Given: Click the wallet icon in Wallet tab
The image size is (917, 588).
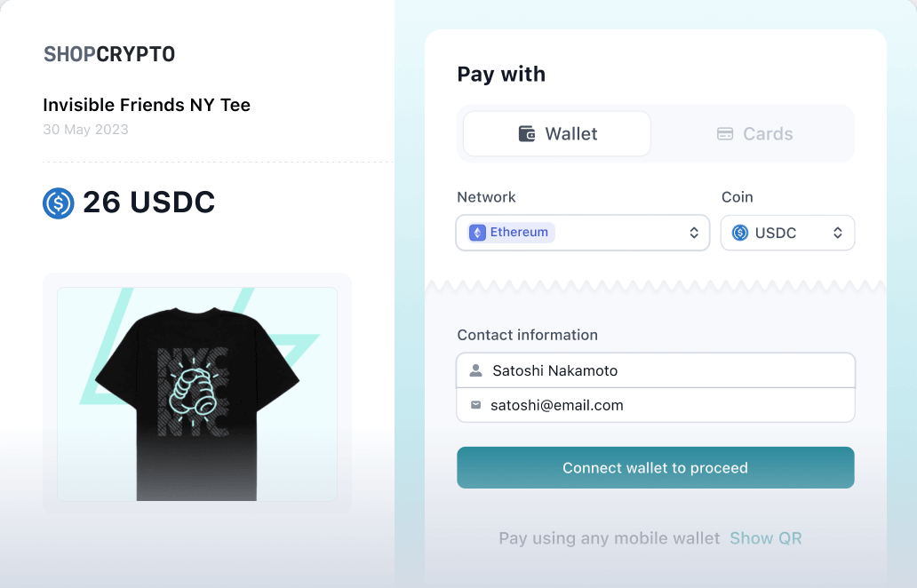Looking at the screenshot, I should click(x=527, y=134).
